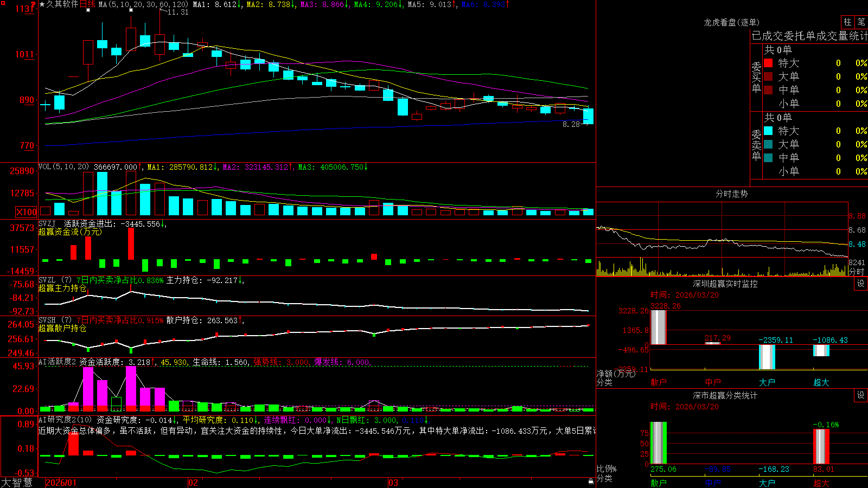The image size is (868, 488).
Task: Click the red 特大 buy-order color swatch
Action: 768,63
